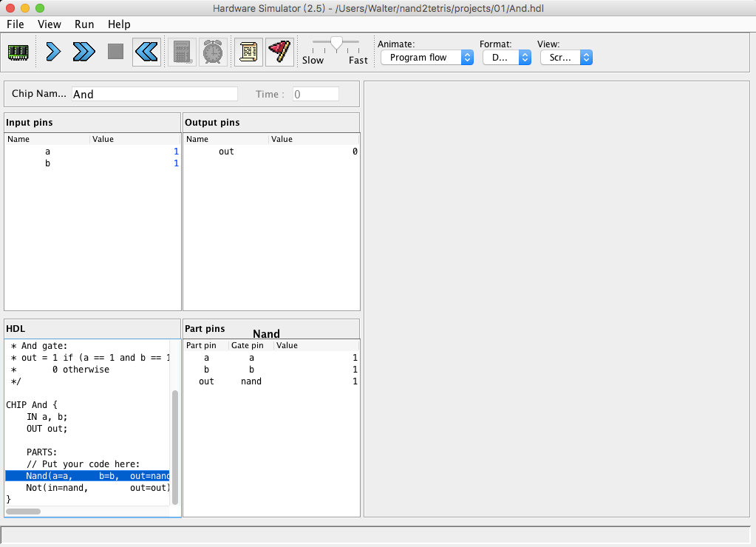
Task: Click the calculator Eval icon
Action: (x=182, y=52)
